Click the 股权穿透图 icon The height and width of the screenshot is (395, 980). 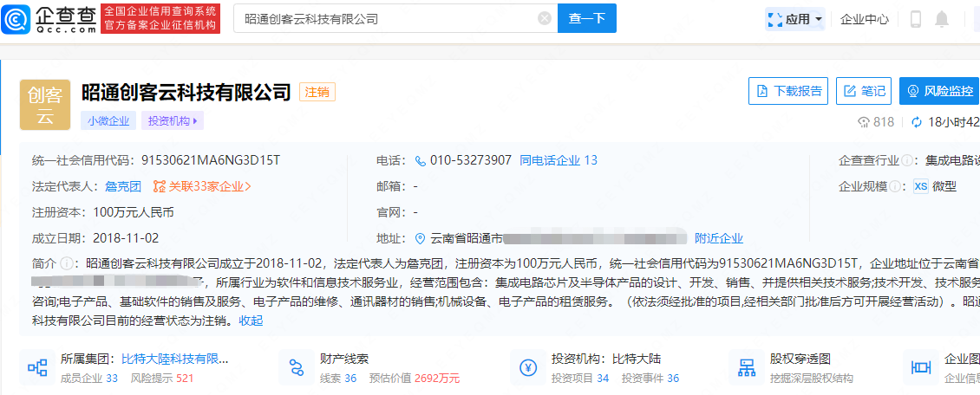click(x=746, y=367)
